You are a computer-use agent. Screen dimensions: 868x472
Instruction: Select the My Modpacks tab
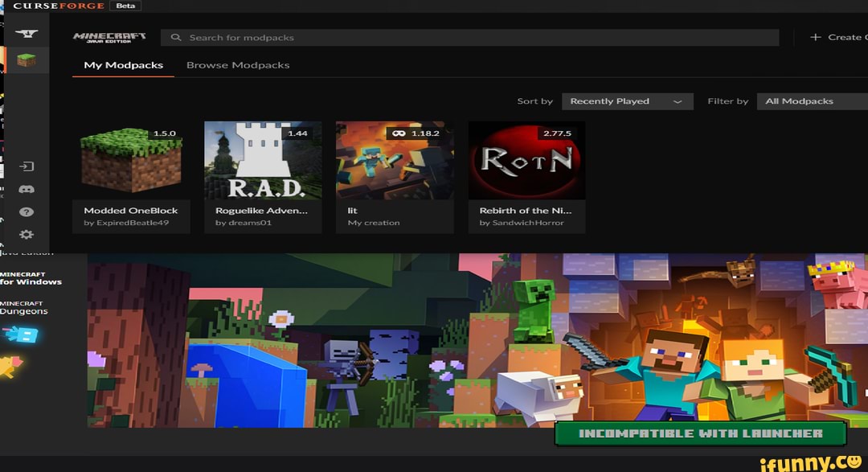click(122, 64)
